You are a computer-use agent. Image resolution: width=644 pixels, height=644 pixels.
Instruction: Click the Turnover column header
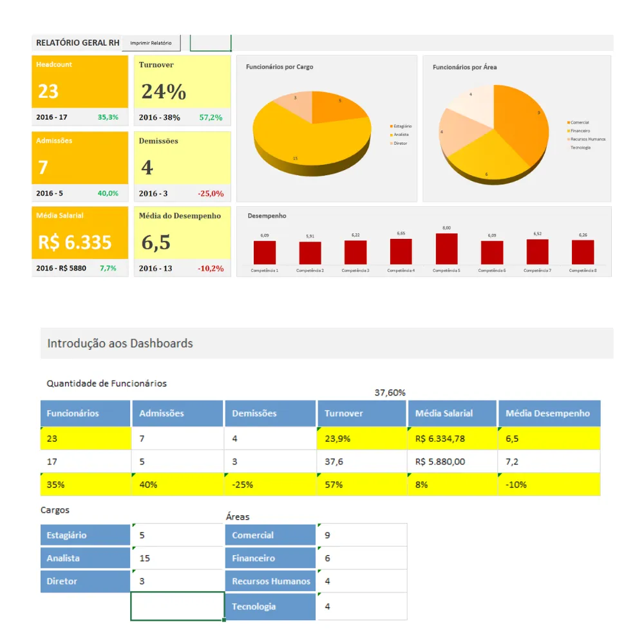(362, 413)
